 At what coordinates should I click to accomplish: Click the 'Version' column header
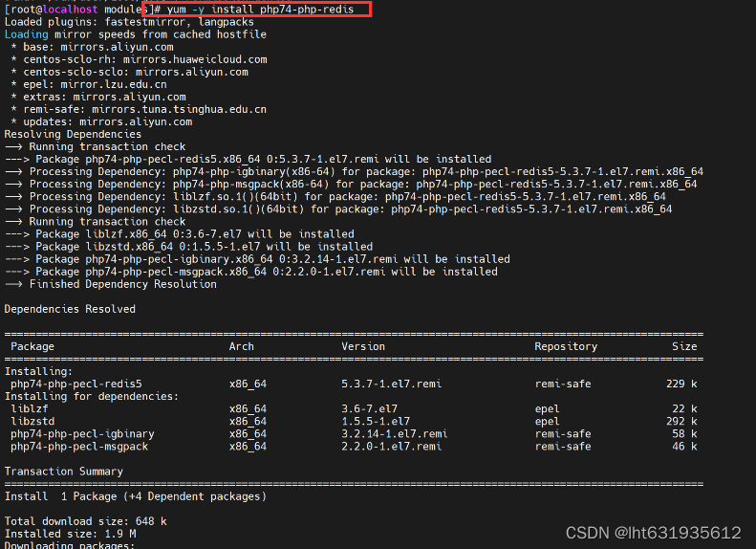click(363, 346)
